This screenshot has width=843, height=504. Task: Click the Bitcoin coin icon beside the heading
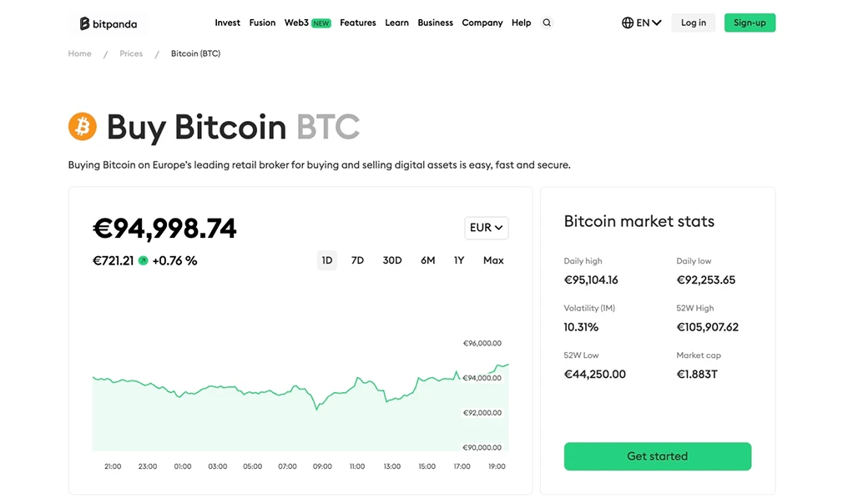point(83,126)
